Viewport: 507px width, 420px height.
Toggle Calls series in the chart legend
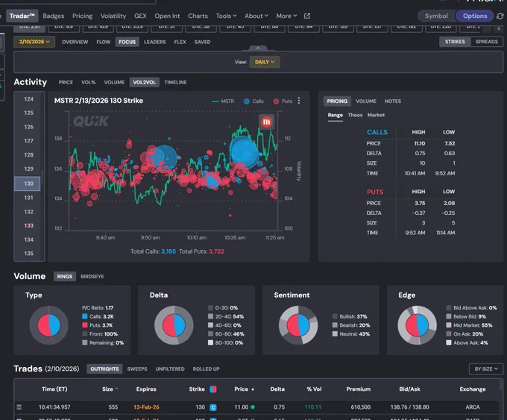tap(253, 101)
